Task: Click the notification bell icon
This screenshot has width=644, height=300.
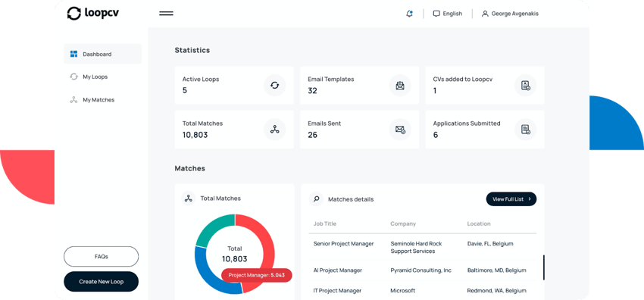Action: click(x=409, y=14)
